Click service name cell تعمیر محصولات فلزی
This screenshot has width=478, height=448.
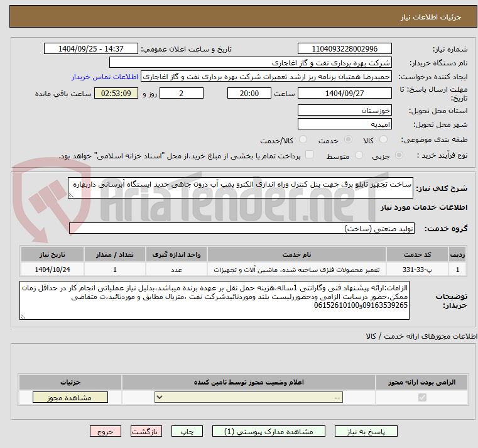[x=296, y=270]
